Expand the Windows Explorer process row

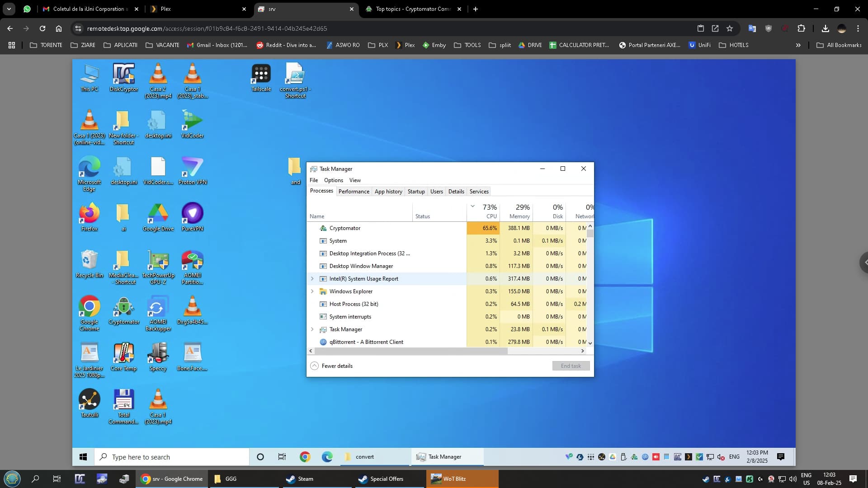point(312,291)
